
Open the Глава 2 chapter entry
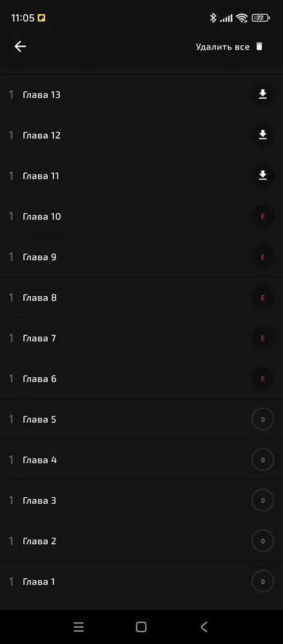[x=142, y=541]
